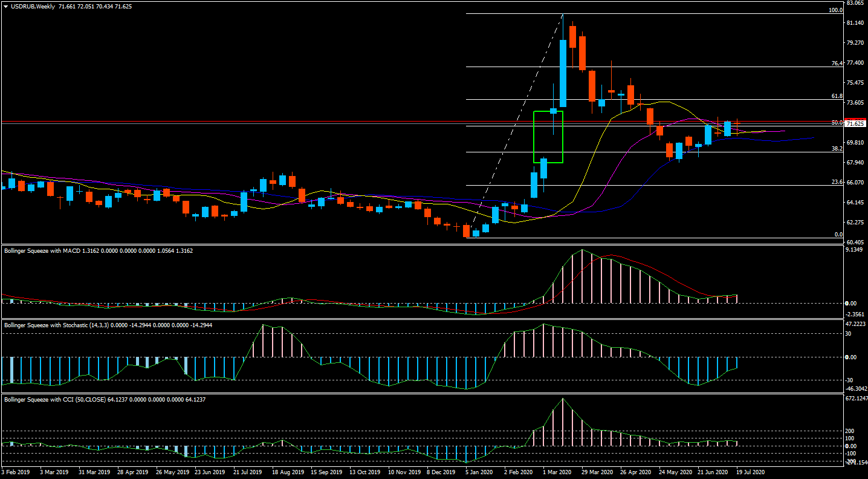Click the 23.6 Fibonacci level label
The image size is (868, 479).
tap(837, 181)
